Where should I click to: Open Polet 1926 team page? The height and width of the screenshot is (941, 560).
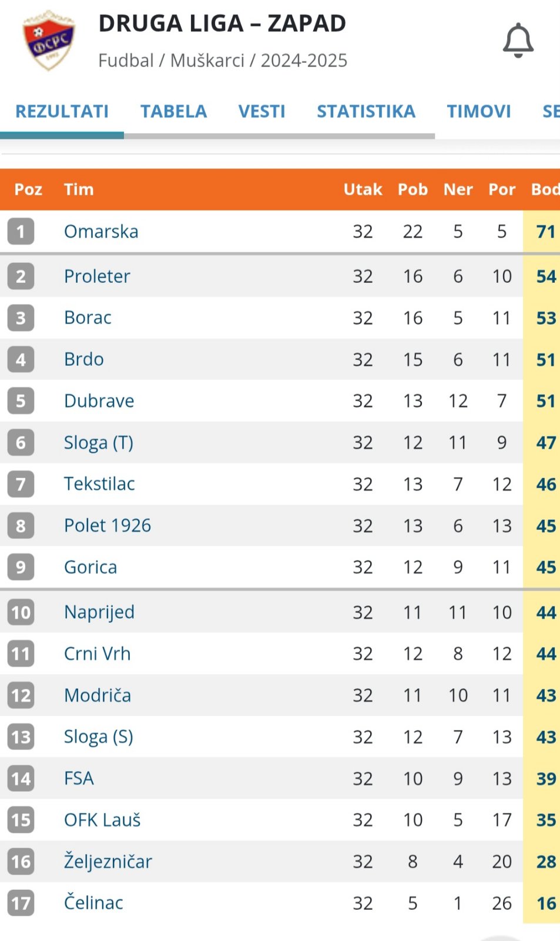coord(108,525)
